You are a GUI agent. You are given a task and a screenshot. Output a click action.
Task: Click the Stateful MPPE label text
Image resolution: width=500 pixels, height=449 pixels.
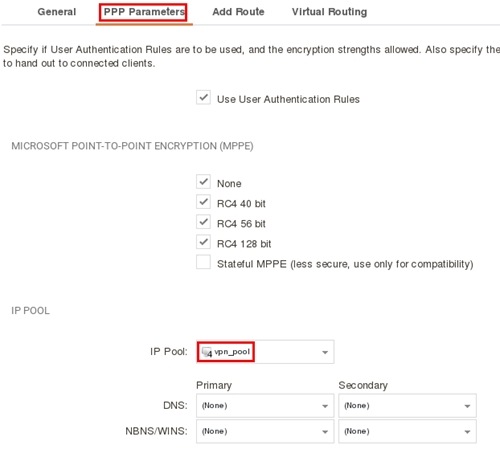coord(345,264)
